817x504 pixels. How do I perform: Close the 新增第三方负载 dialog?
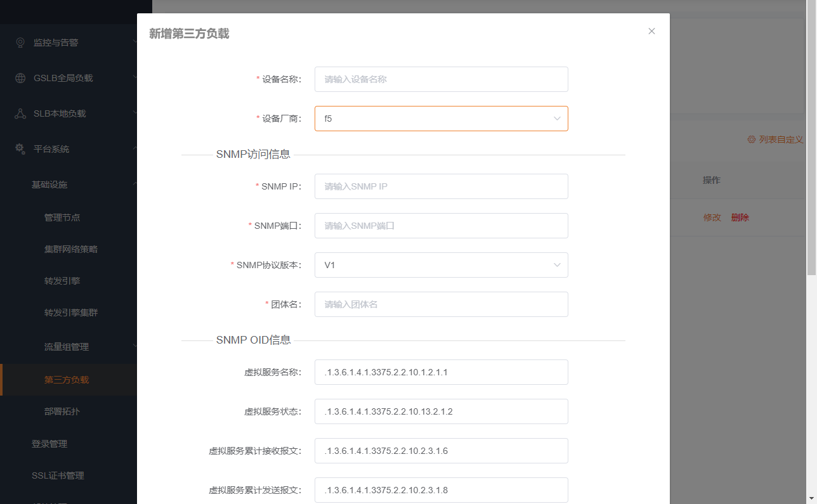[651, 31]
